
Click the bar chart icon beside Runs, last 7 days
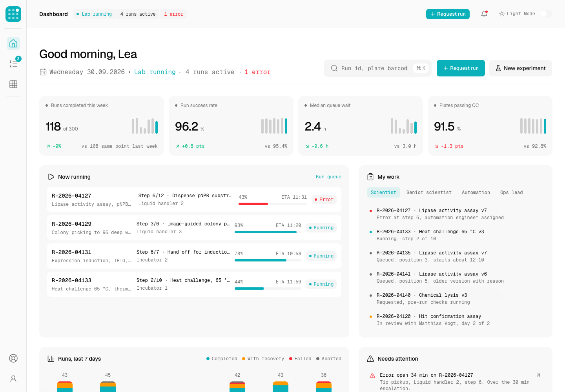[51, 359]
